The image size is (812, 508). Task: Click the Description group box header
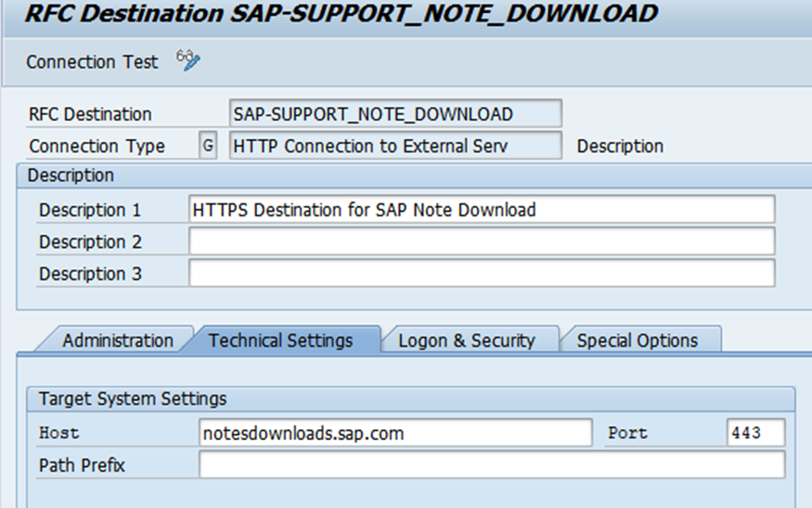[x=414, y=176]
